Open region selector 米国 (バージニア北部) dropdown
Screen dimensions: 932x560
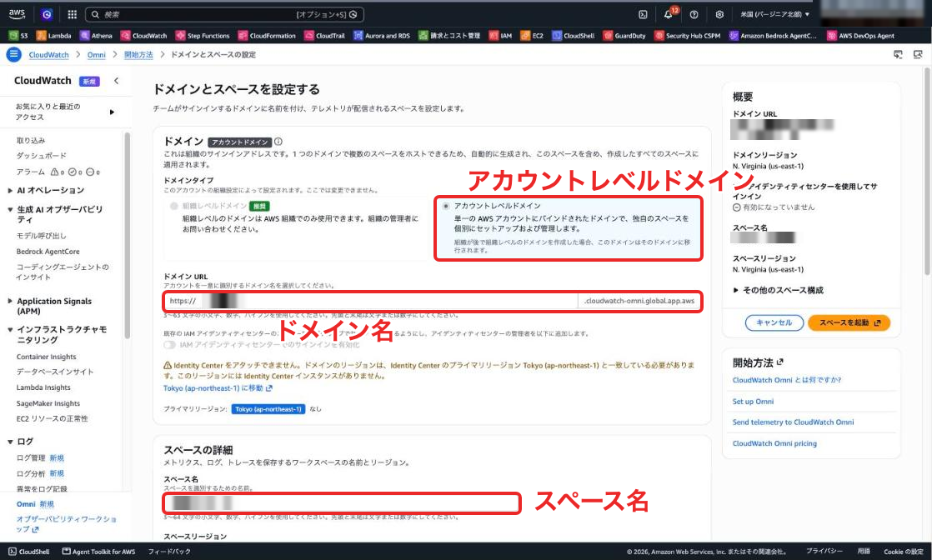pos(775,14)
